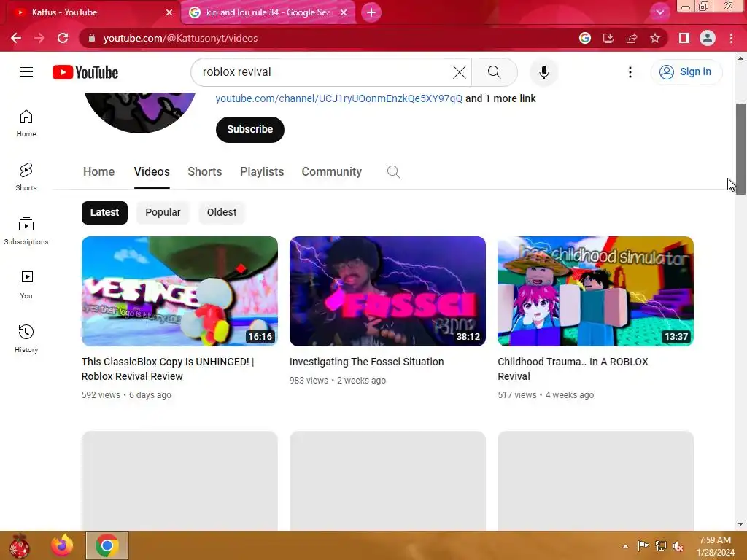
Task: Close the Google Search tab
Action: pos(344,12)
